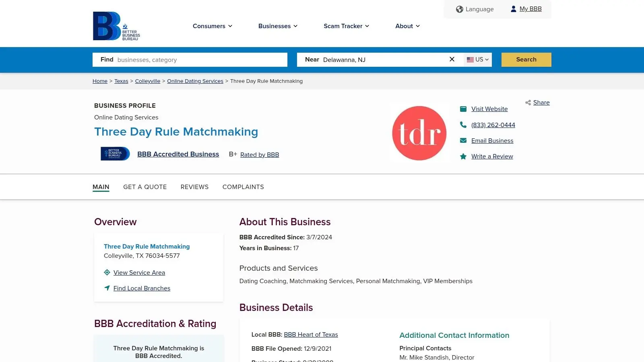Image resolution: width=644 pixels, height=362 pixels.
Task: Switch to the GET A QUOTE tab
Action: click(x=145, y=187)
